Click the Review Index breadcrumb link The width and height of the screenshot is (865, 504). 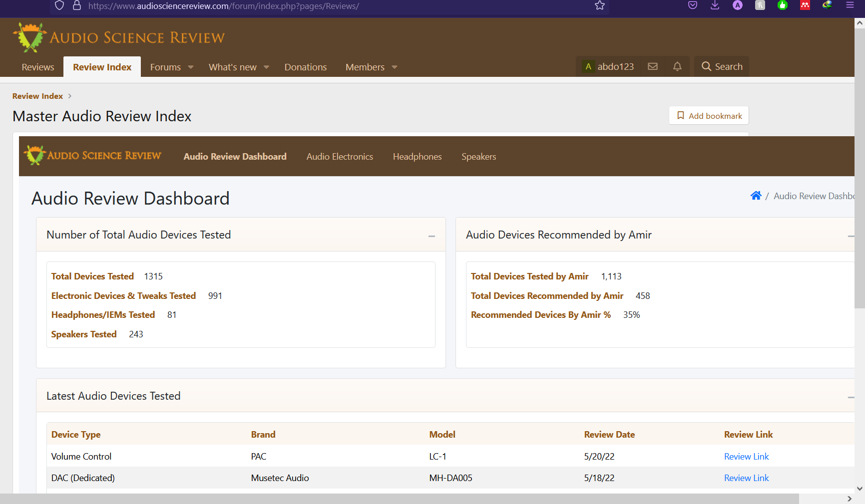[x=37, y=96]
